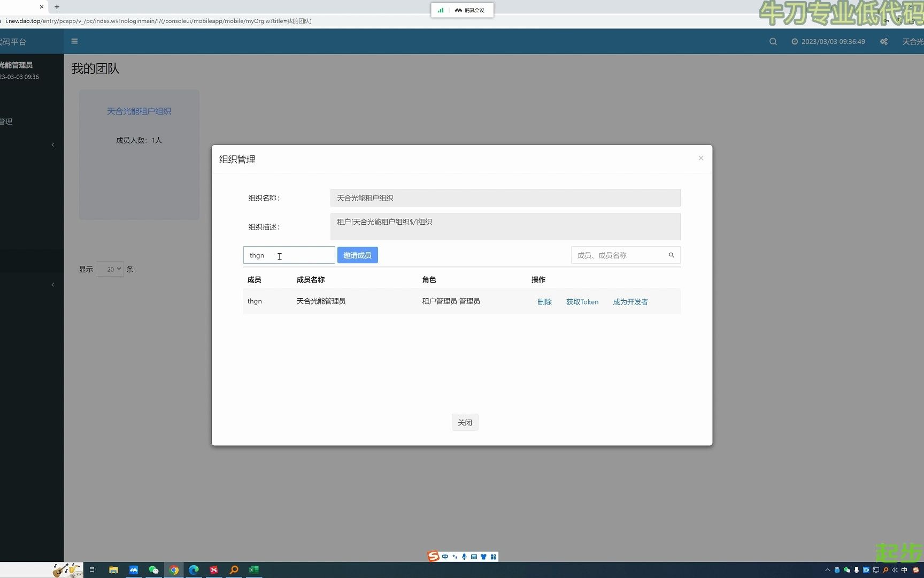Open Task View on the taskbar
The width and height of the screenshot is (924, 578).
pos(93,570)
